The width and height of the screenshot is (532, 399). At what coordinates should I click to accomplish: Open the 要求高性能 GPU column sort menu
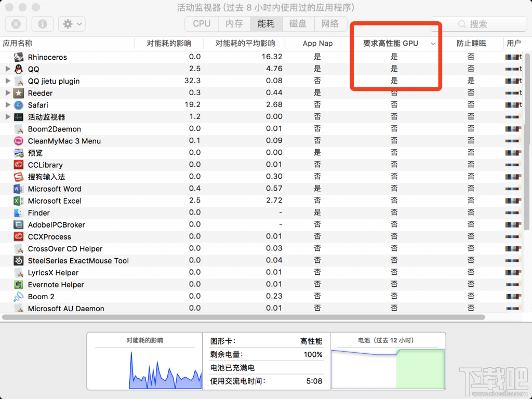[x=433, y=44]
